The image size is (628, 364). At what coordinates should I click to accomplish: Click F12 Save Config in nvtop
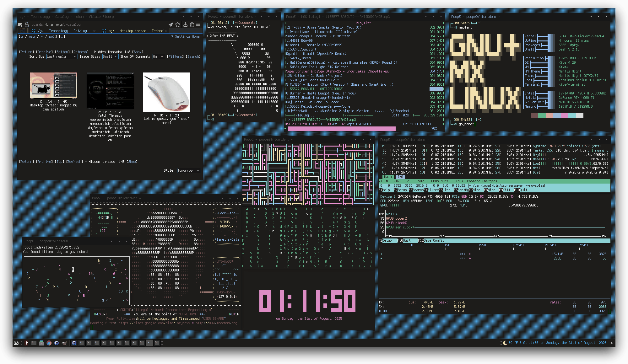click(x=431, y=240)
